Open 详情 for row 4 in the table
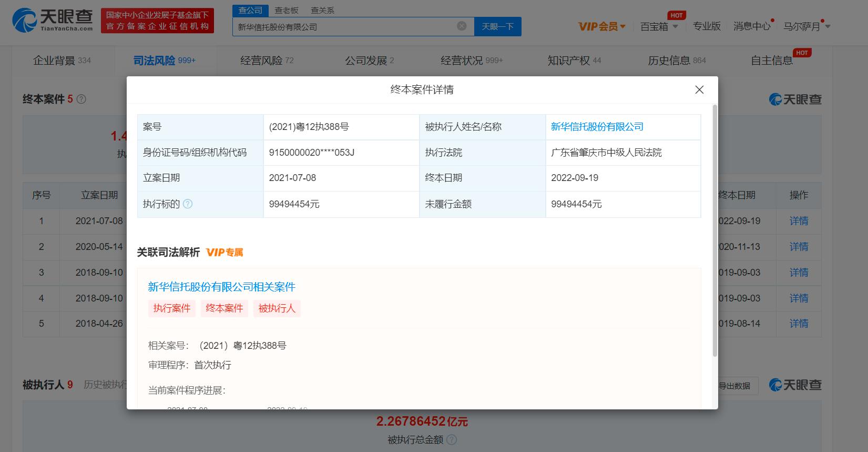 pos(799,298)
